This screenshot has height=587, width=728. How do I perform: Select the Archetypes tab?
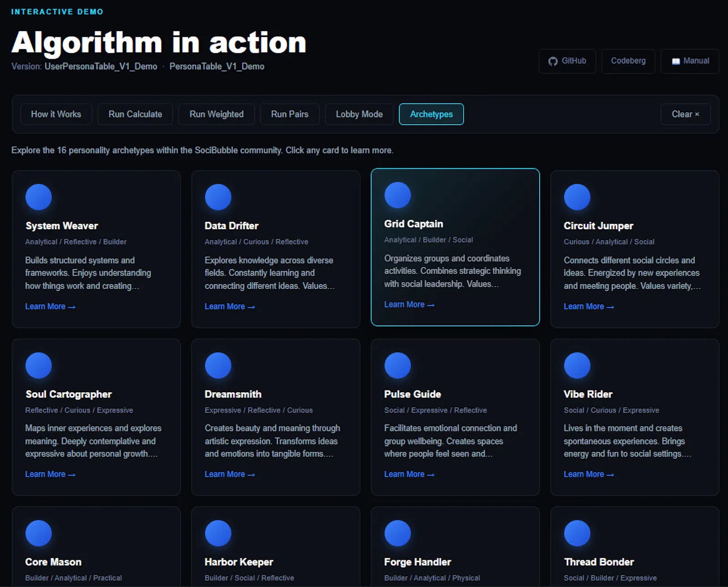pyautogui.click(x=431, y=114)
